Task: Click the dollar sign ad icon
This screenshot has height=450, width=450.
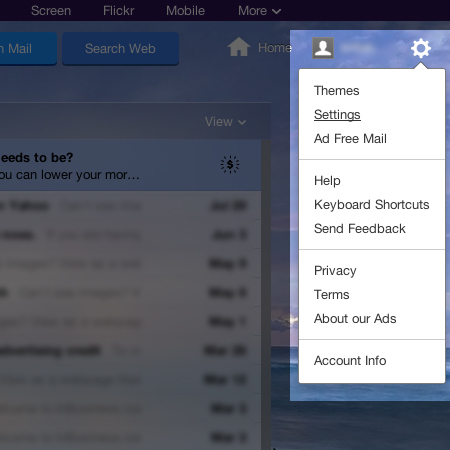Action: [230, 164]
